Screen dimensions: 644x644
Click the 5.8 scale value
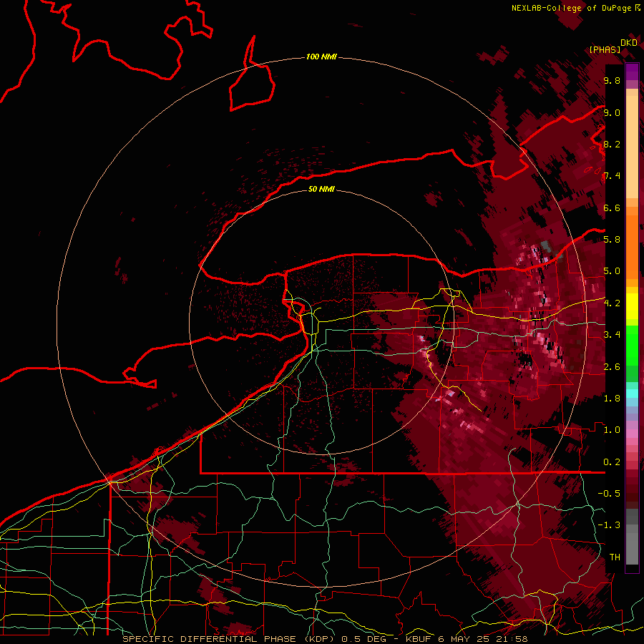pyautogui.click(x=612, y=240)
